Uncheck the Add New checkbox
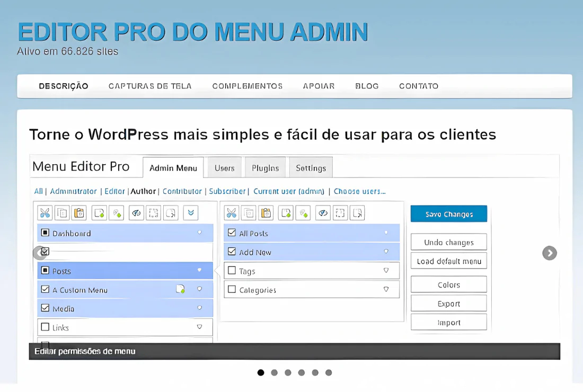Viewport: 583px width, 392px height. (x=232, y=252)
